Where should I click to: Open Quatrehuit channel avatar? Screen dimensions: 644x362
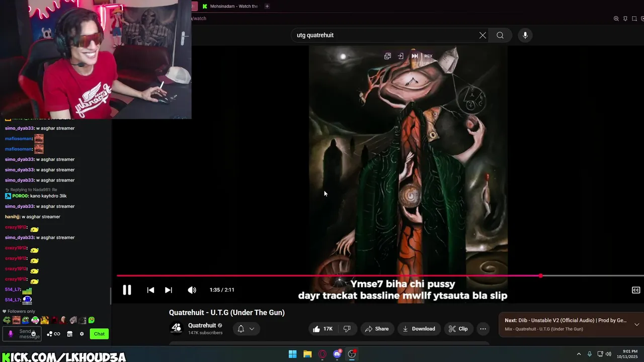177,328
